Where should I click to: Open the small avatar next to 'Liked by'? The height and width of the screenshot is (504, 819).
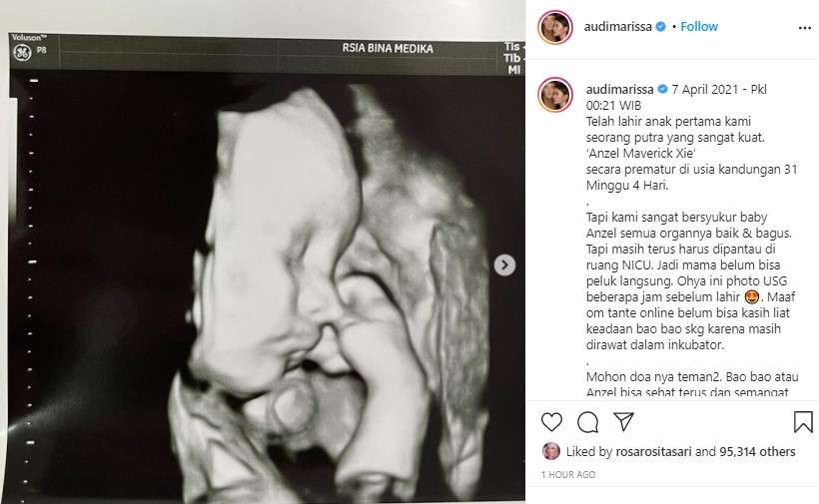(x=549, y=452)
